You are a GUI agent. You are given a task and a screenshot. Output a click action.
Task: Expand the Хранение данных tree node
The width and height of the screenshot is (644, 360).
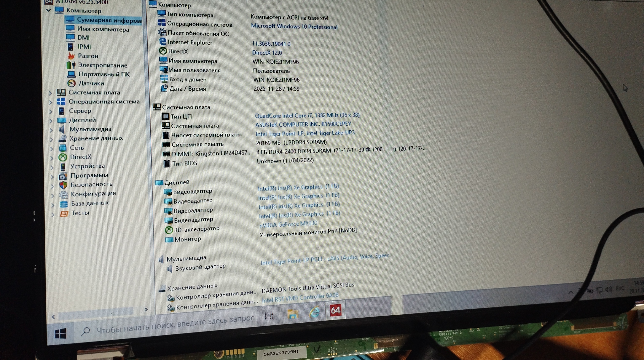point(52,139)
